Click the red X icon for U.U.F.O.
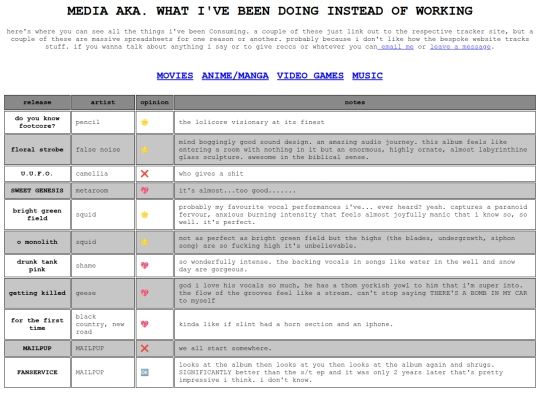540x405 pixels. click(145, 174)
